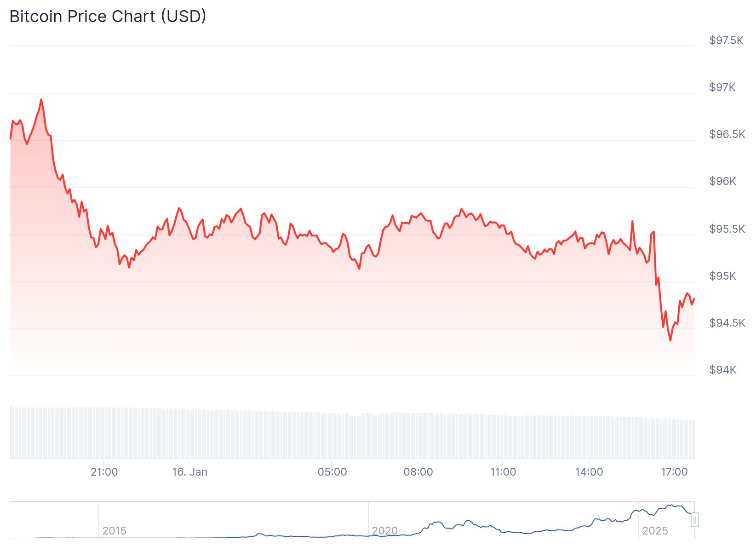Click the $94.5K price axis label
756x552 pixels.
coord(727,323)
